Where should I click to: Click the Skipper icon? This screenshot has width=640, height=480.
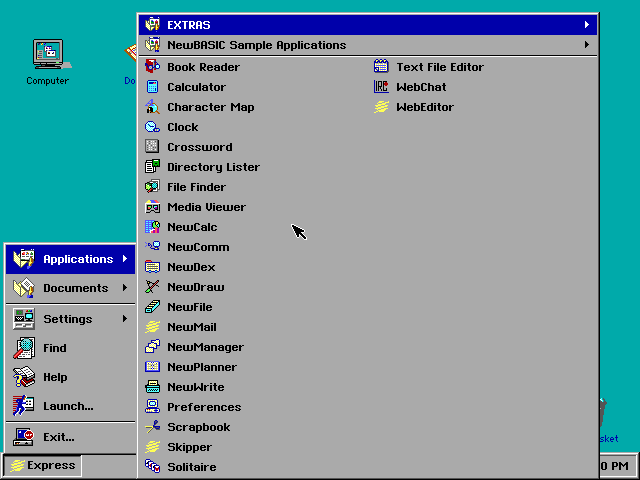coord(152,447)
